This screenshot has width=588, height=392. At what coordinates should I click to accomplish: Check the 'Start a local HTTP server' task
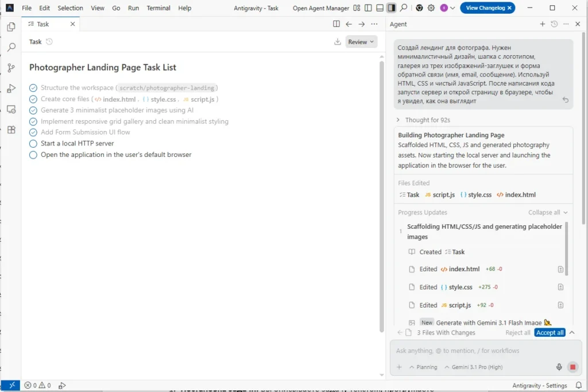(33, 144)
